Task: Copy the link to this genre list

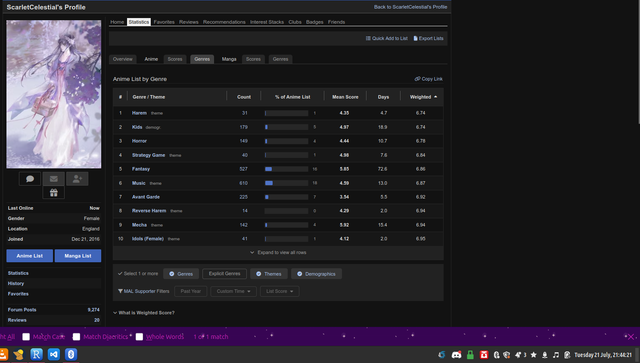Action: (429, 79)
